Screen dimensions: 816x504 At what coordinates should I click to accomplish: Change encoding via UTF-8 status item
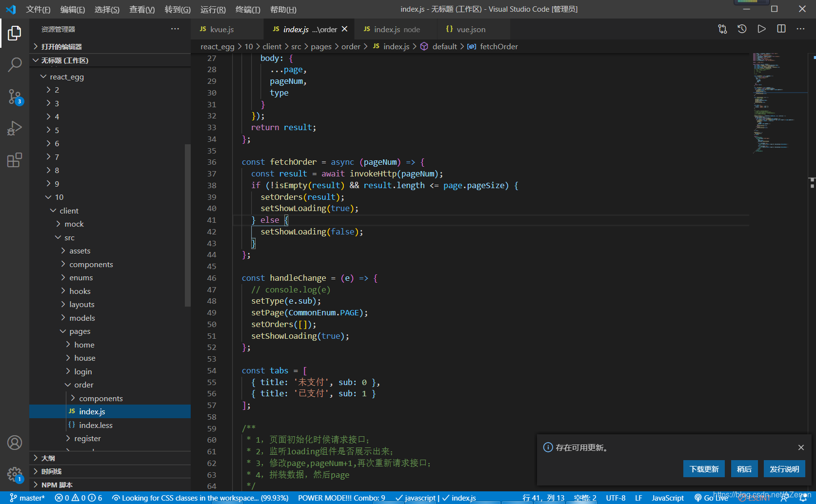[x=616, y=498]
